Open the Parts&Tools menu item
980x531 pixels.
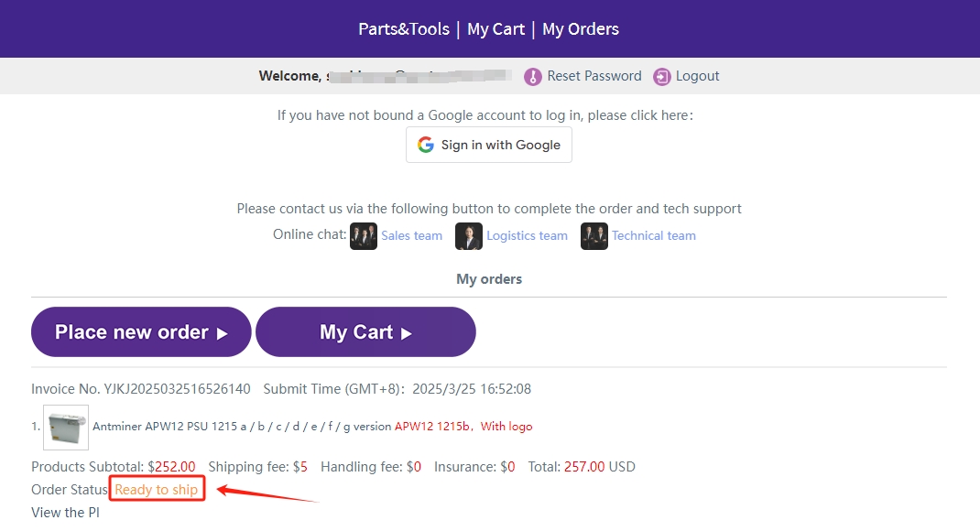[404, 29]
